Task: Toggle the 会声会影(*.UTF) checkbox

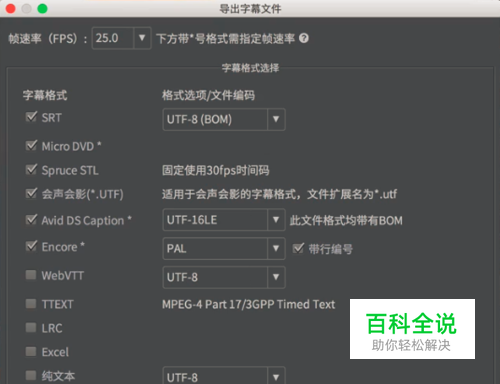Action: coord(31,193)
